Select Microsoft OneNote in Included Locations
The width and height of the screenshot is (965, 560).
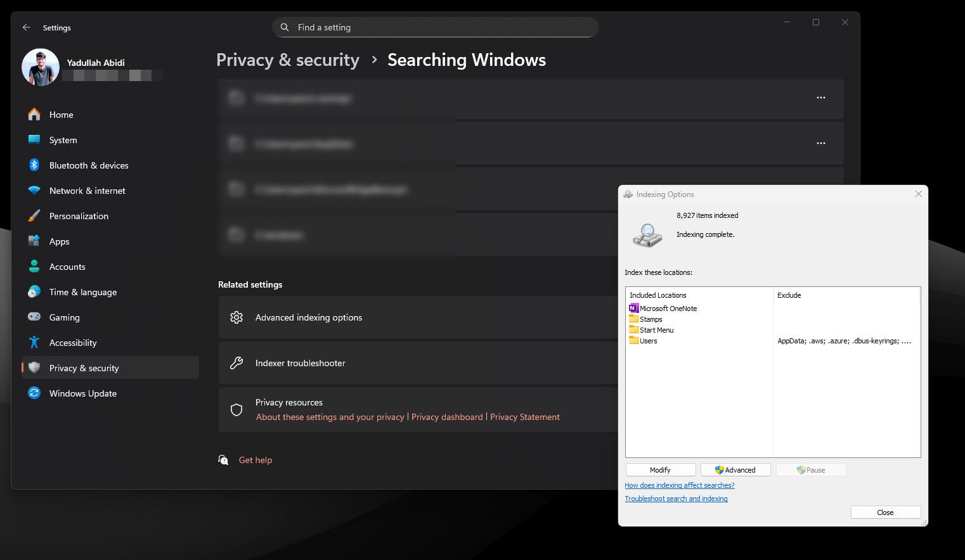663,309
